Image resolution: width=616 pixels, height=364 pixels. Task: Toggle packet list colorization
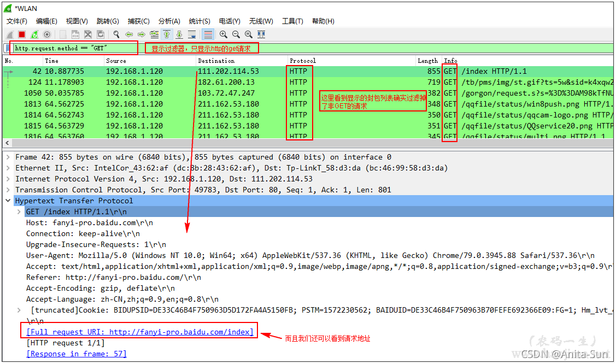pyautogui.click(x=208, y=34)
